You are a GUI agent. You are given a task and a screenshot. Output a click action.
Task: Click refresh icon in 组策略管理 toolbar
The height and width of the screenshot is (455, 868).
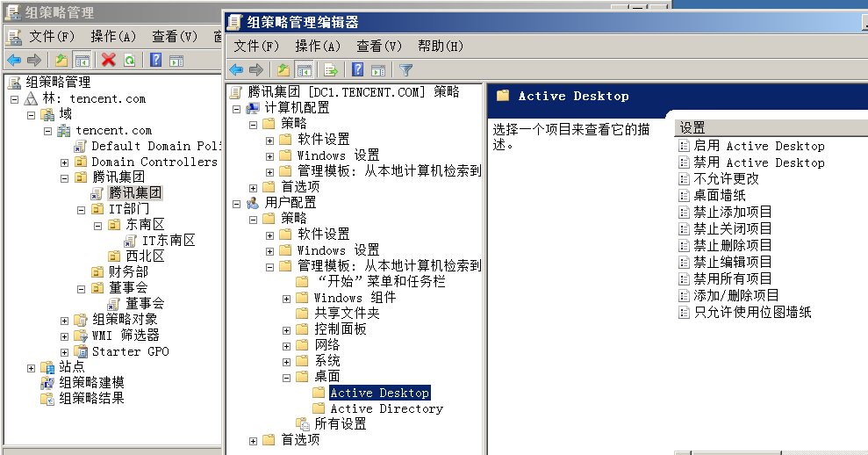[x=129, y=60]
